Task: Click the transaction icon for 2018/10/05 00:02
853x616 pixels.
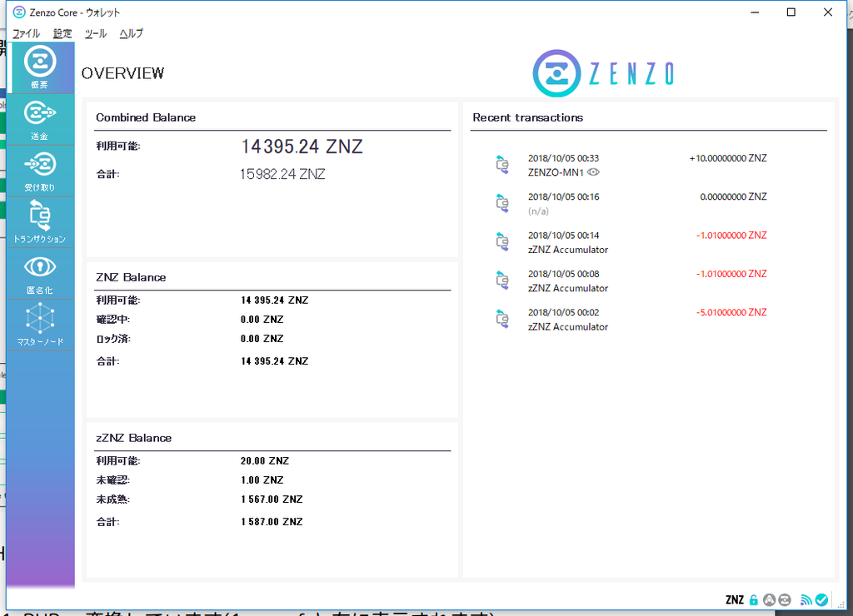Action: tap(502, 319)
